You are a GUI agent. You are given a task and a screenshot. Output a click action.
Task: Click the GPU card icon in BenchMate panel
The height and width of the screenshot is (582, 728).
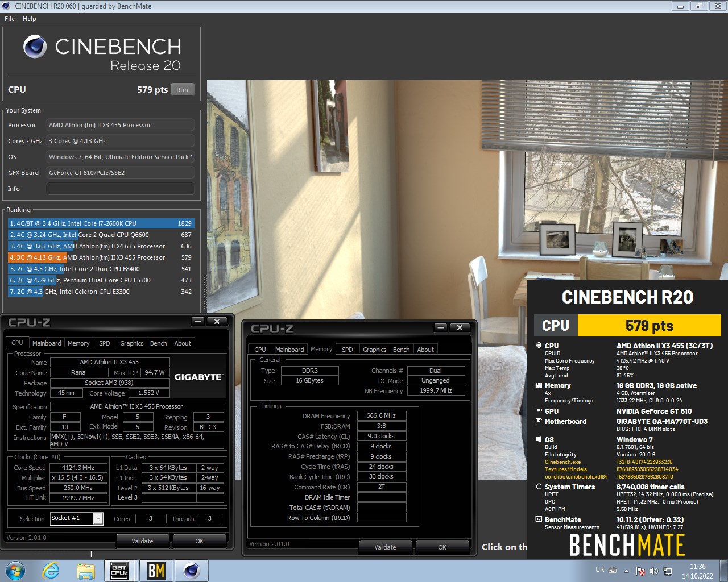click(539, 411)
